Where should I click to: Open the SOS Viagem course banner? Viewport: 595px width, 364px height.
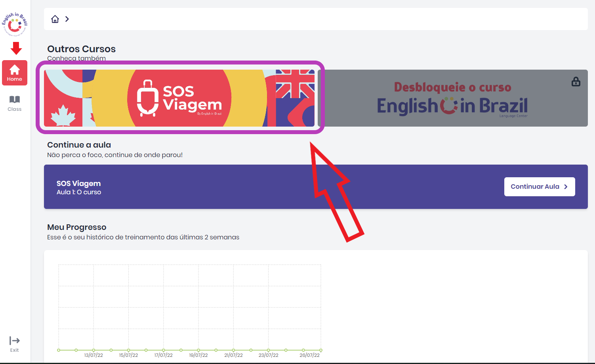click(x=179, y=98)
